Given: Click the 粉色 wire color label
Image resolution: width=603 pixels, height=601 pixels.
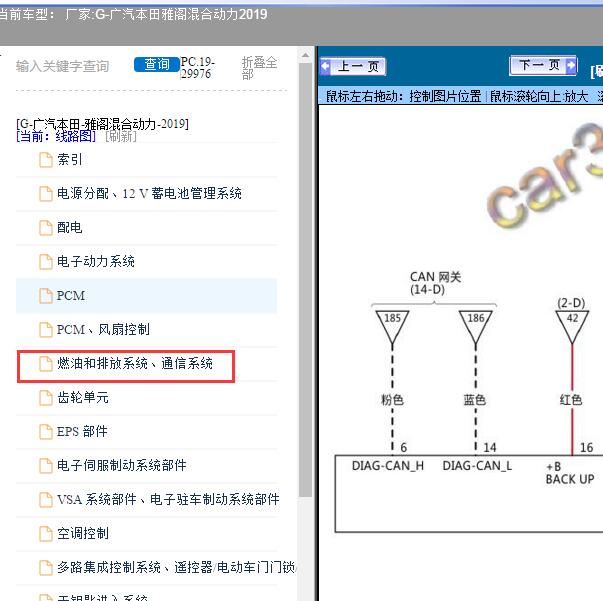Looking at the screenshot, I should coord(392,400).
